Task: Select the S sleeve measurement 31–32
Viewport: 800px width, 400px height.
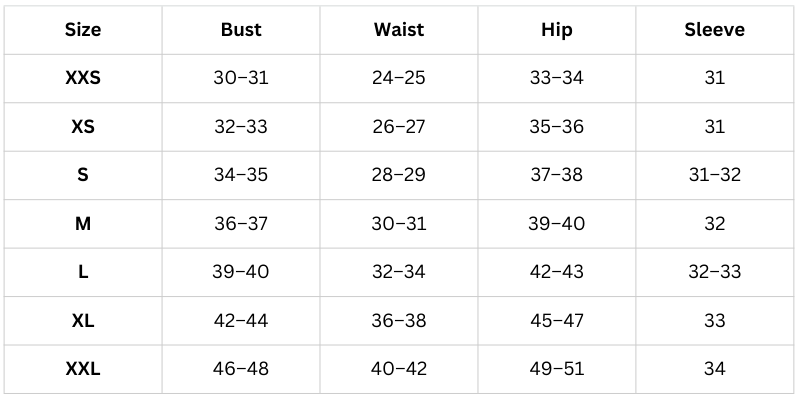Action: click(x=714, y=175)
